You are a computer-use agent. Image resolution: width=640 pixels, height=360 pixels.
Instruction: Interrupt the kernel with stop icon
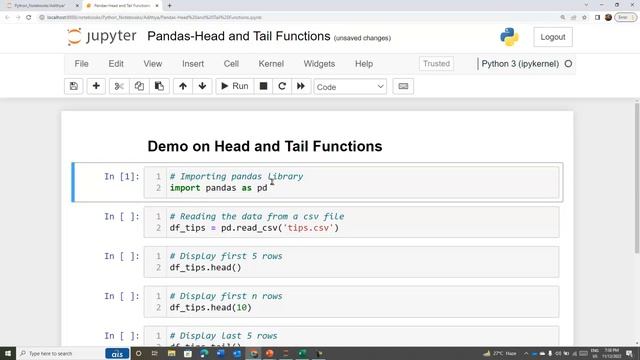tap(264, 86)
